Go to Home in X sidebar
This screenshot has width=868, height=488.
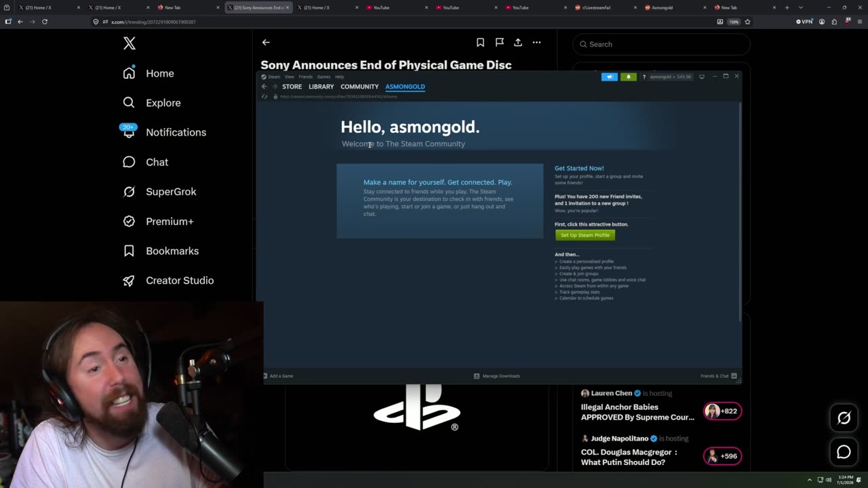[x=149, y=73]
